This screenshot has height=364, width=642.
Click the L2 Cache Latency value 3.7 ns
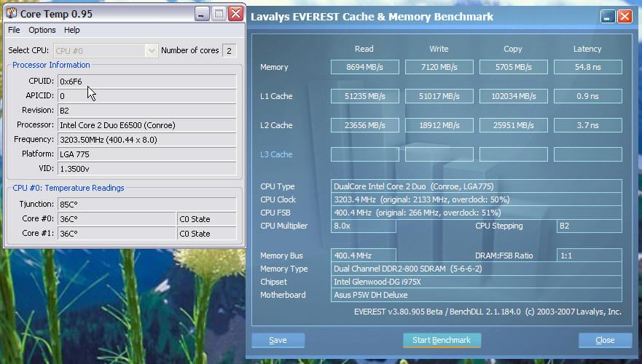tap(588, 125)
